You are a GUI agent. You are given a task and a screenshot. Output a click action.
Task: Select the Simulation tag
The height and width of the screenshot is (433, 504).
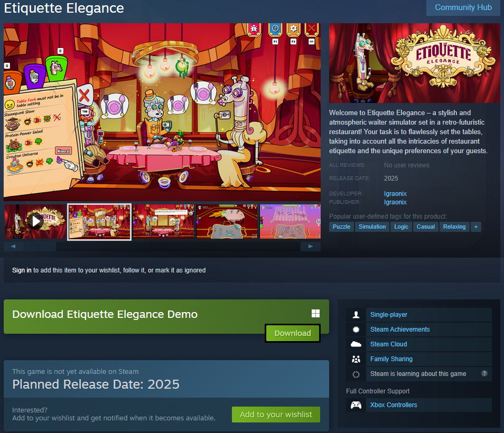372,227
